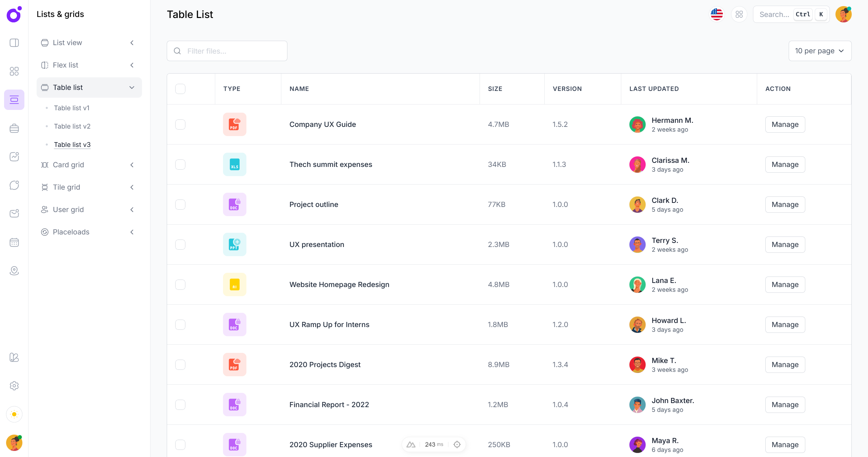This screenshot has width=868, height=457.
Task: Open Table list v2 submenu item
Action: tap(72, 126)
